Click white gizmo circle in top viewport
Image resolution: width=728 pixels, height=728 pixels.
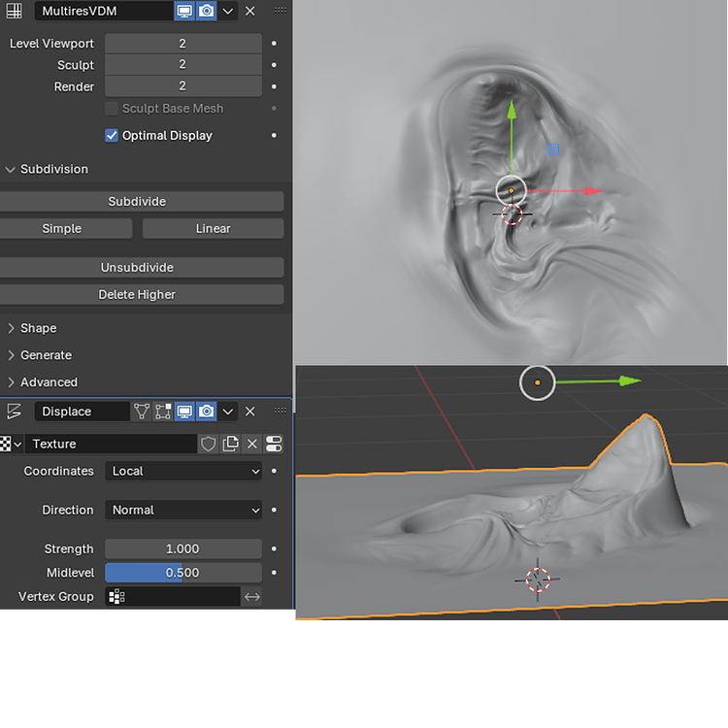point(512,190)
